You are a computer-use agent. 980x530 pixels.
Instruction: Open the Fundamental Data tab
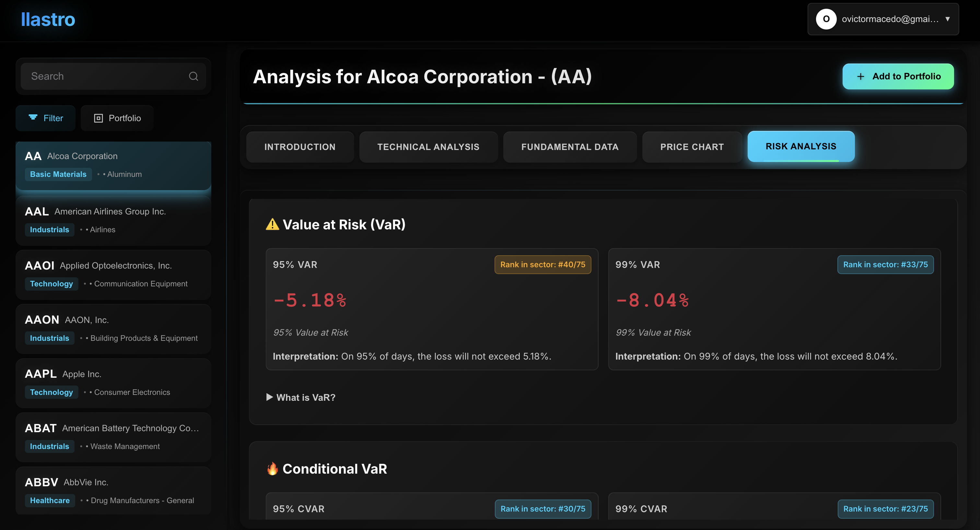(x=569, y=147)
